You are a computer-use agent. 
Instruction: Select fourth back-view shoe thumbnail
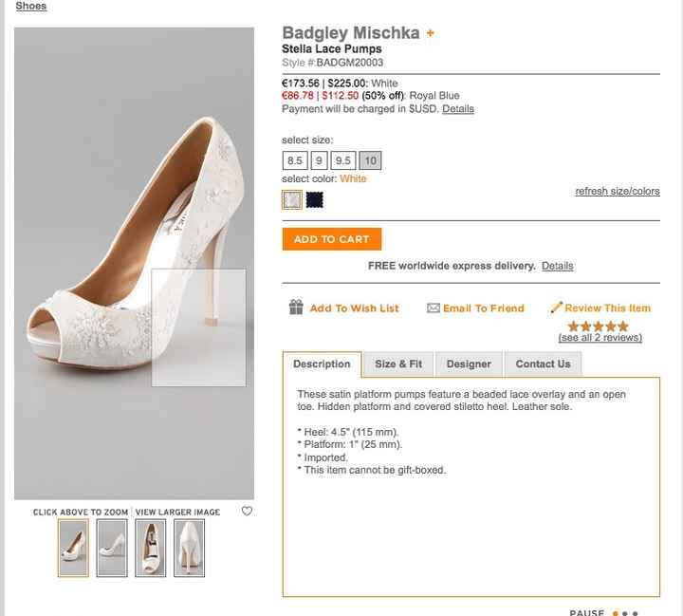click(x=189, y=548)
